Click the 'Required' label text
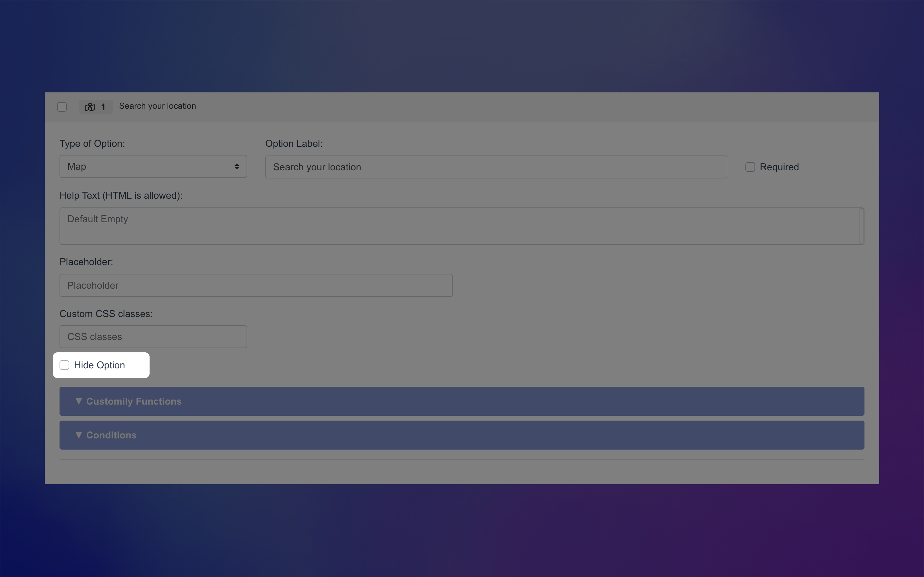This screenshot has height=577, width=924. [x=779, y=167]
